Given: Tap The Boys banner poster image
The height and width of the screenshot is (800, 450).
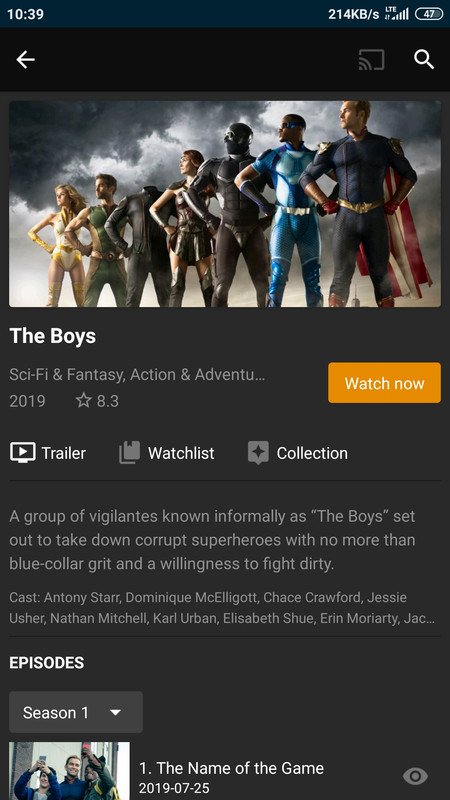Looking at the screenshot, I should (225, 204).
